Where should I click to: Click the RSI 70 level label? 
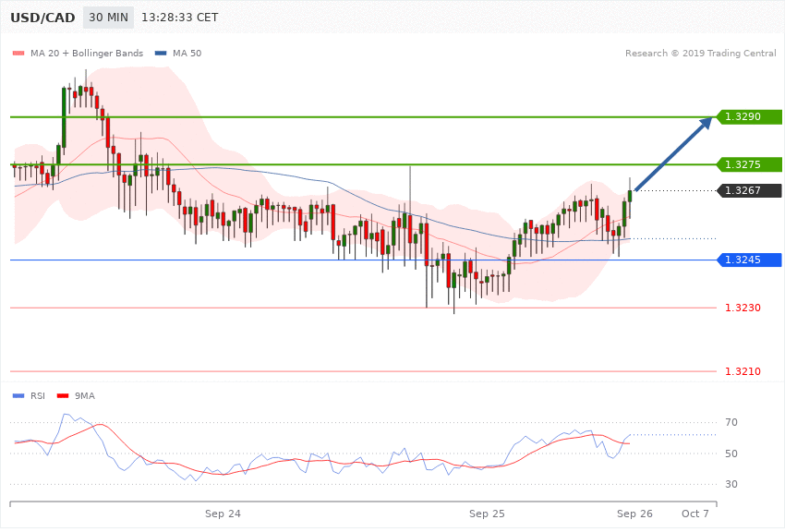[x=731, y=422]
